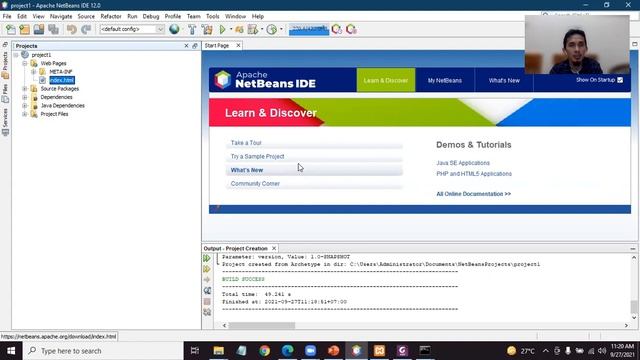Click the memory usage bar in the toolbar
640x360 pixels.
pos(309,29)
